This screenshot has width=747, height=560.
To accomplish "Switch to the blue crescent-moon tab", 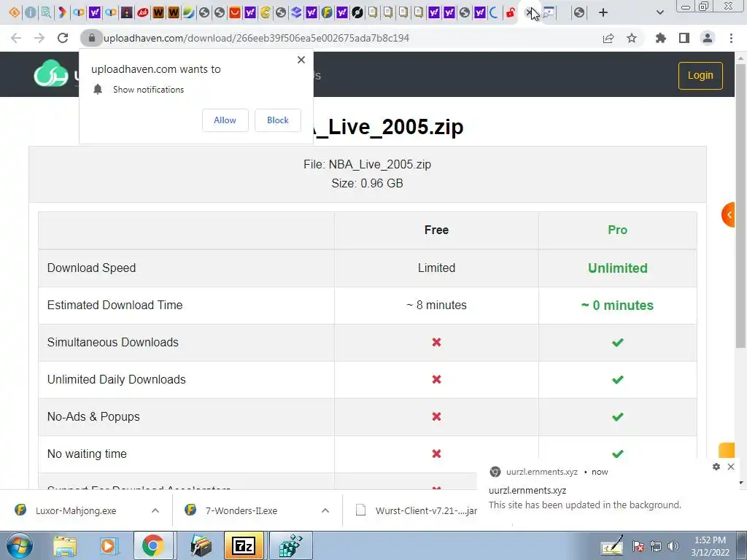I will coord(494,12).
